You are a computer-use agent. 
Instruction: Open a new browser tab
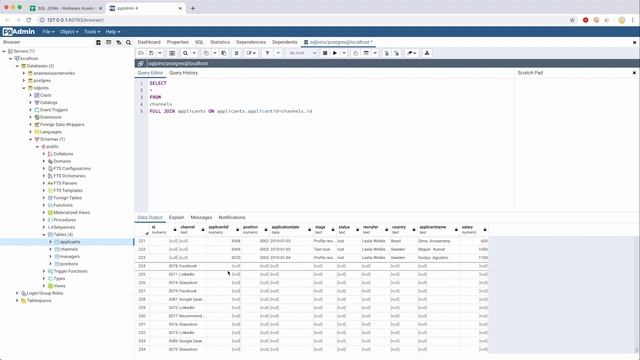pos(193,8)
